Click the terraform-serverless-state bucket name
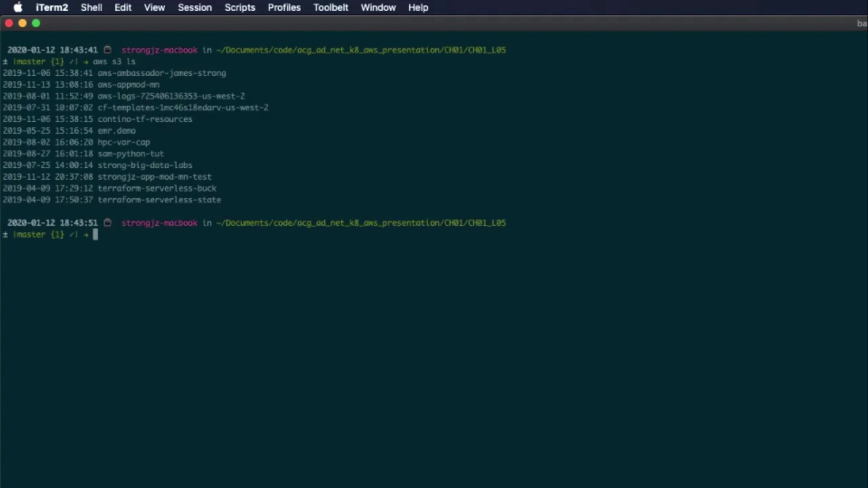 [x=159, y=200]
